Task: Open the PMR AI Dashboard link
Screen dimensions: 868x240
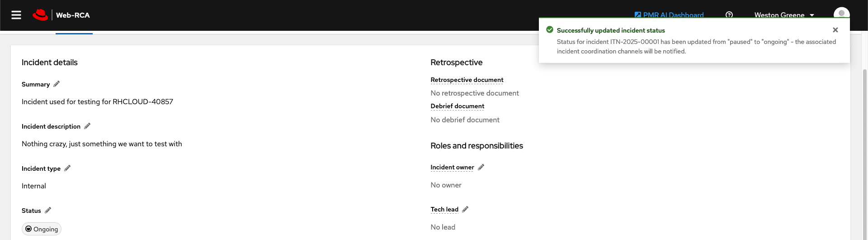Action: pyautogui.click(x=669, y=15)
